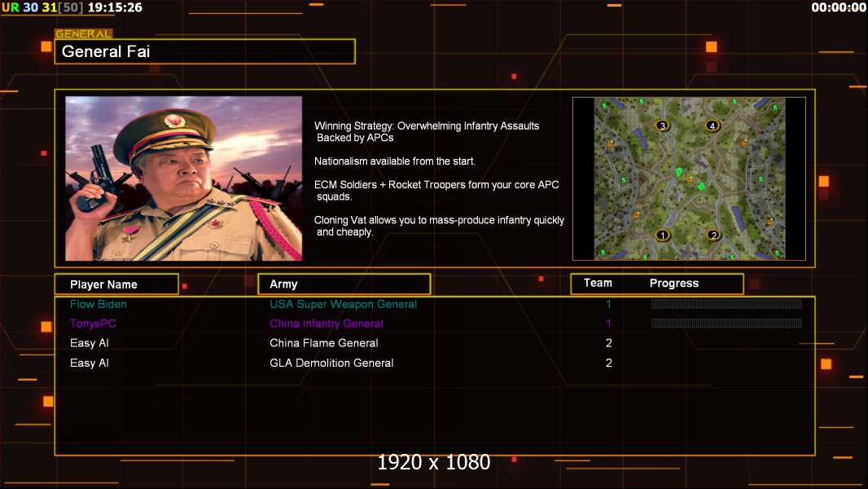
Task: Click Easy AI in GLA Demolition row
Action: (90, 363)
